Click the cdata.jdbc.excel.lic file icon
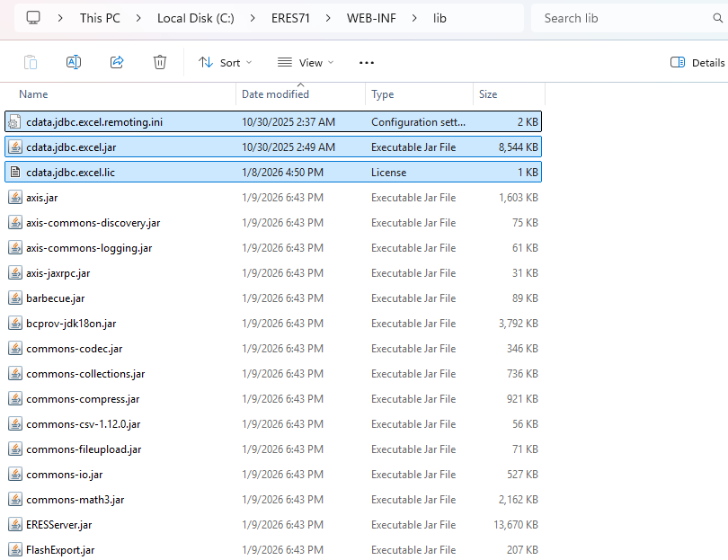Screen dimensions: 728x560 [x=14, y=173]
